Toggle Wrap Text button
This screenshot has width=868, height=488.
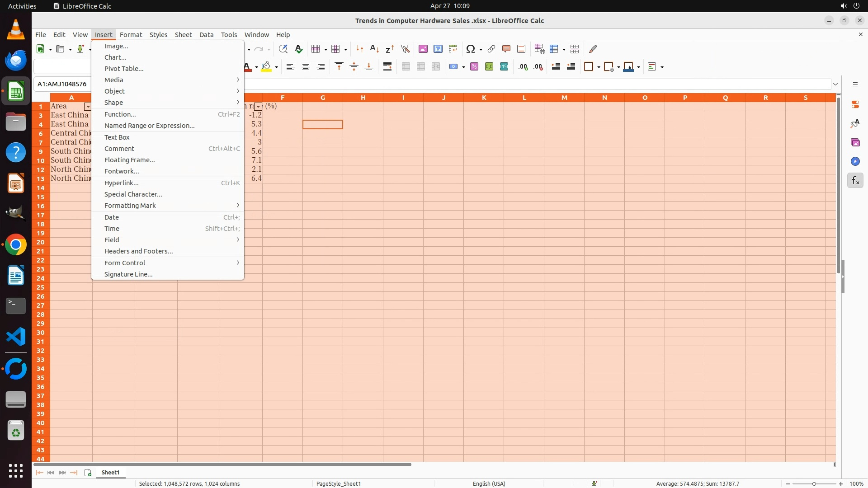(x=387, y=67)
